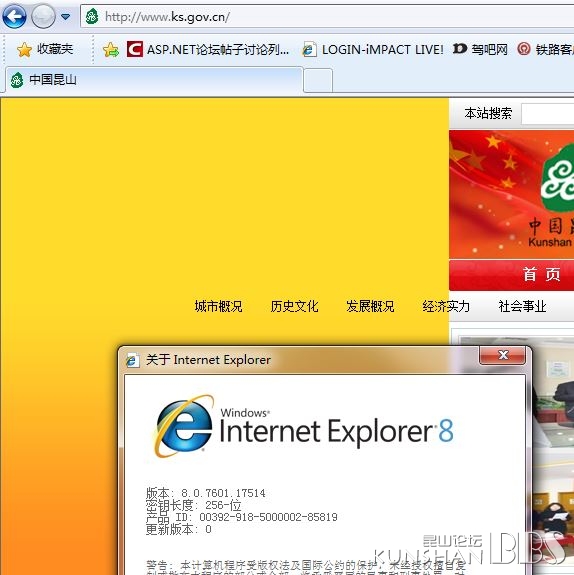This screenshot has height=575, width=574.
Task: Click the ks.gov.cn address bar
Action: (326, 17)
